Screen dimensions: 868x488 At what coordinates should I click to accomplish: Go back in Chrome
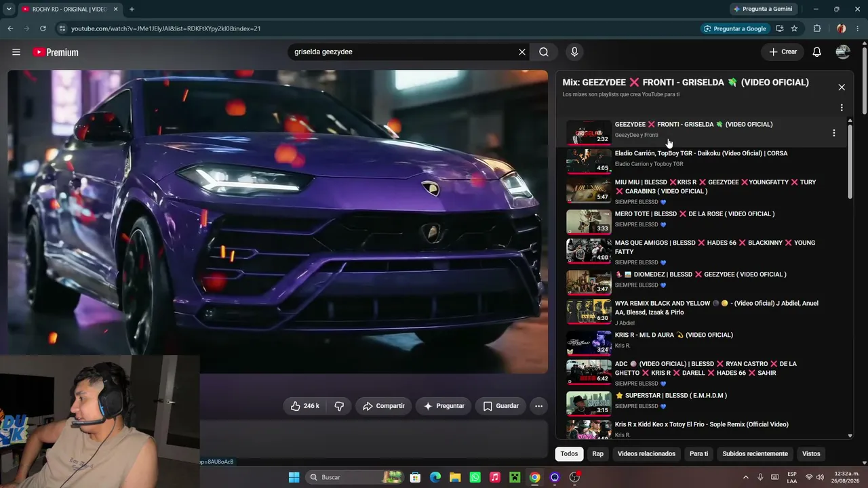(x=10, y=28)
